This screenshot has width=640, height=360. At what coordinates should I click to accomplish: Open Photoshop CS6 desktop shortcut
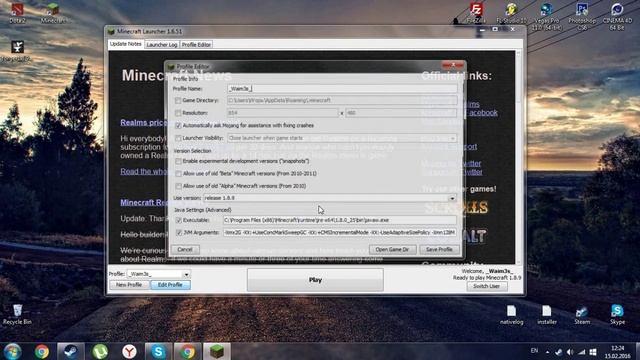[x=582, y=16]
